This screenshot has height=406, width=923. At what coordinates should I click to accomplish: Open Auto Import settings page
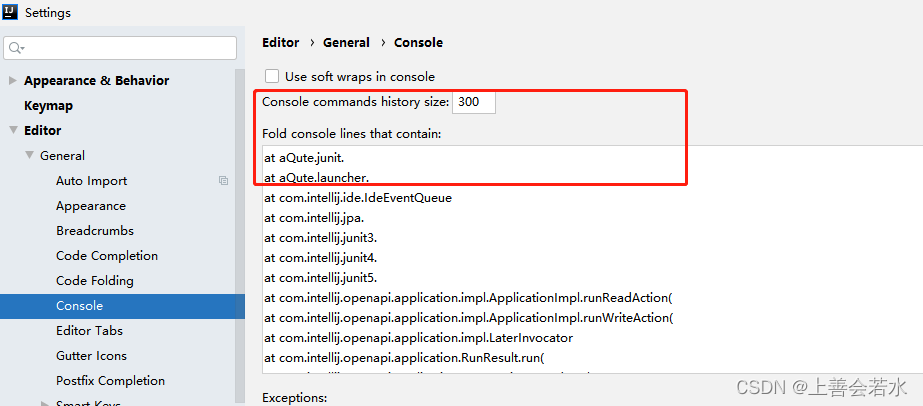point(91,181)
